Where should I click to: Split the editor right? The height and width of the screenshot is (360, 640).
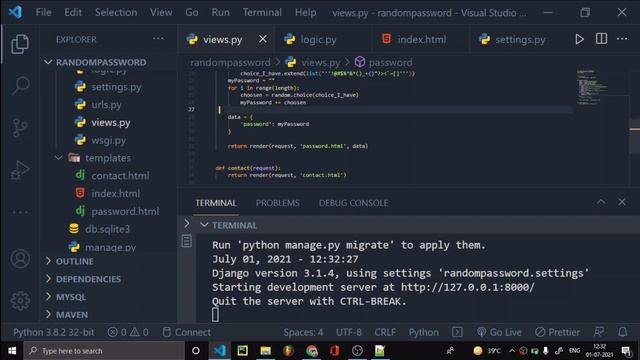(x=601, y=39)
